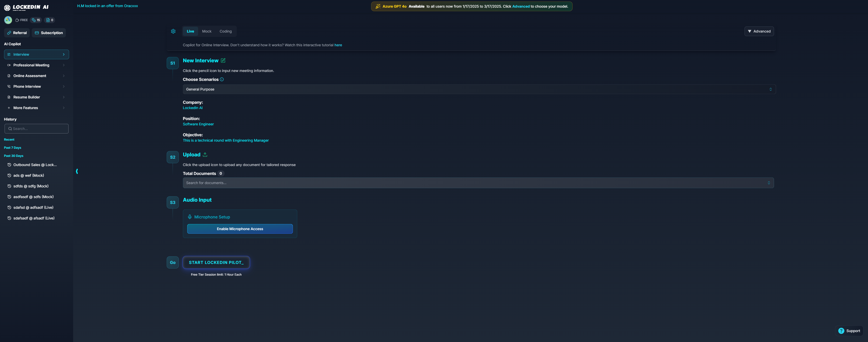Click the Total Documents count badge
The width and height of the screenshot is (868, 342).
pyautogui.click(x=221, y=173)
